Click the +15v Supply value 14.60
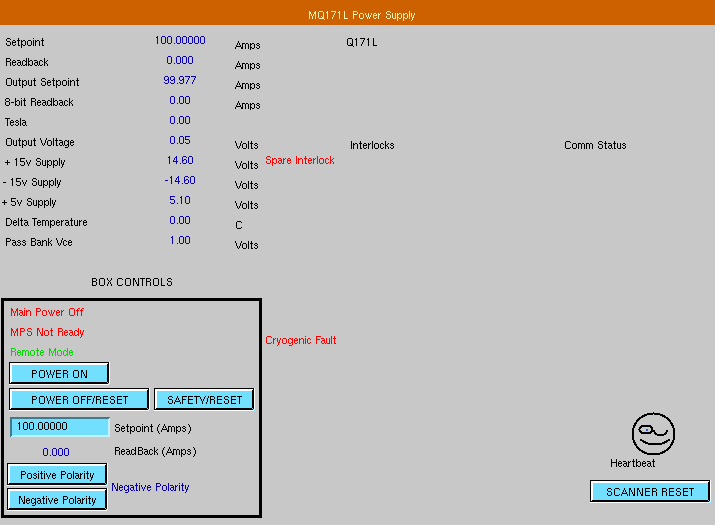This screenshot has width=715, height=525. coord(180,160)
